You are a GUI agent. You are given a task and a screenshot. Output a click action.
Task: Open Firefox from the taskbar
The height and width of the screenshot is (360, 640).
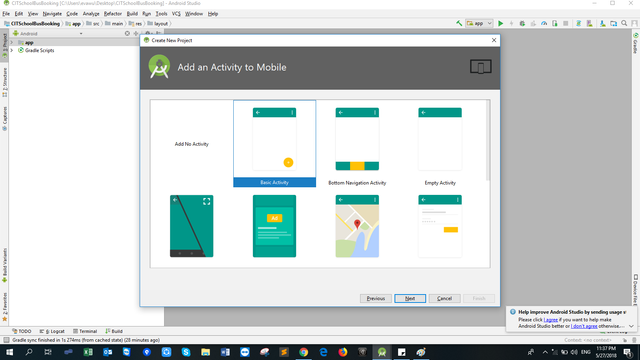tap(343, 352)
